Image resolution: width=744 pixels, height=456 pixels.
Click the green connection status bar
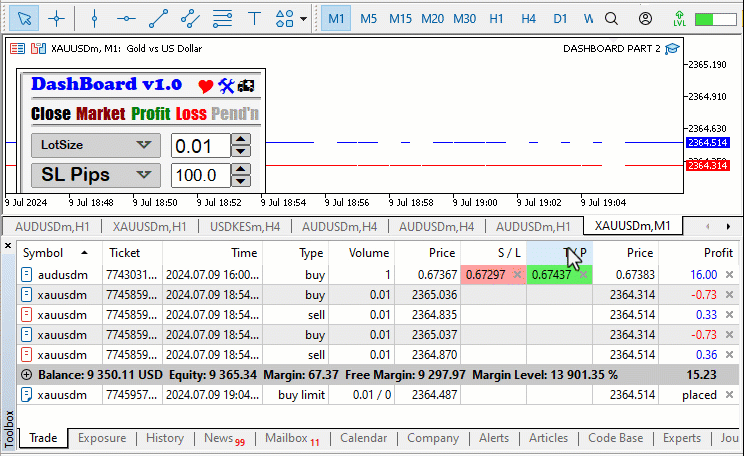pos(716,19)
